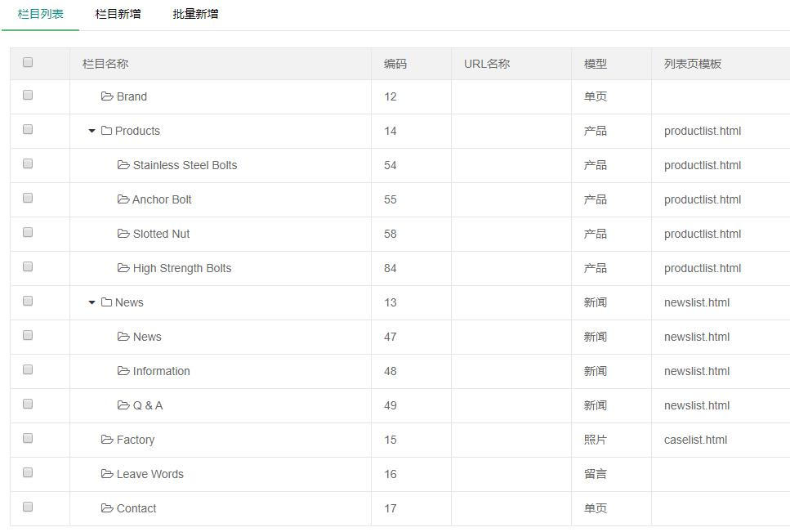Image resolution: width=790 pixels, height=532 pixels.
Task: Collapse the Products category tree
Action: (x=92, y=131)
